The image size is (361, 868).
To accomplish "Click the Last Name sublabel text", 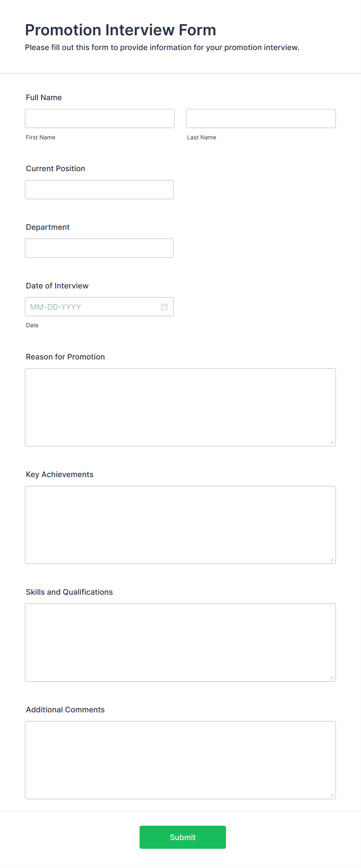I will tap(201, 137).
